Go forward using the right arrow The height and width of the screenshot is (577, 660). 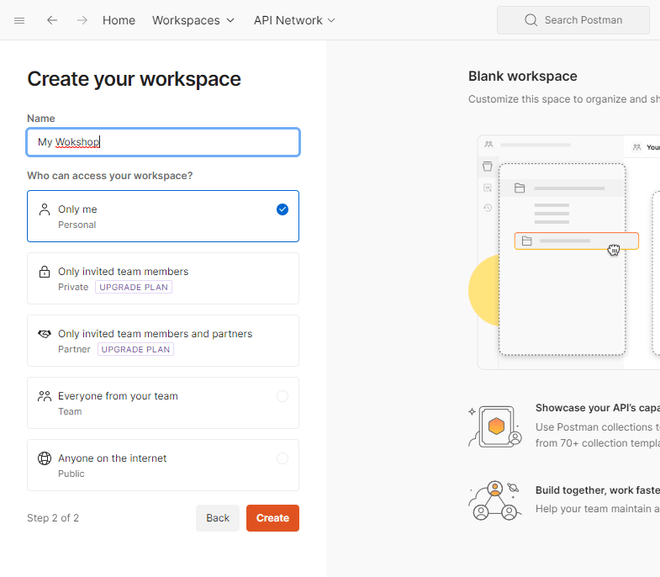click(x=82, y=20)
